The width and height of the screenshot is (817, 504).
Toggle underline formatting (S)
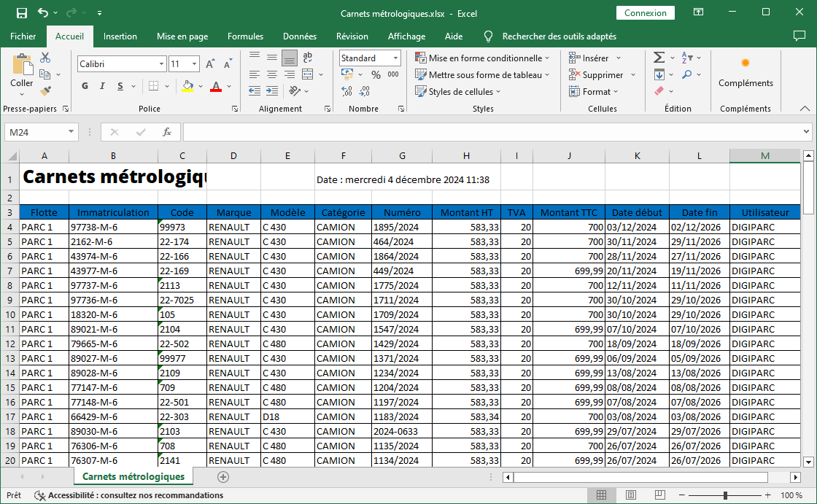click(x=120, y=86)
